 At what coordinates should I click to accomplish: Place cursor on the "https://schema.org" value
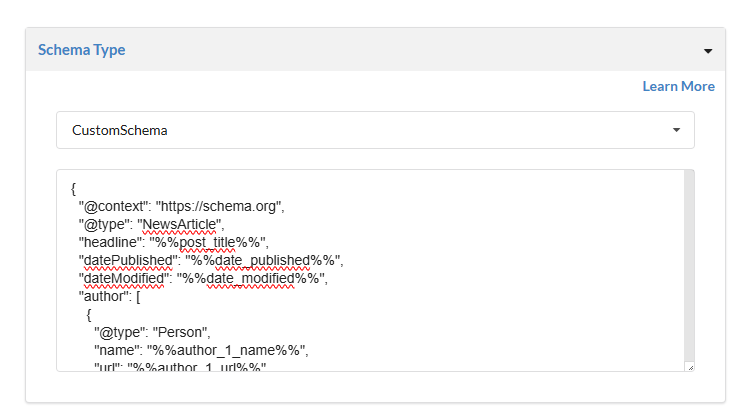tap(220, 206)
